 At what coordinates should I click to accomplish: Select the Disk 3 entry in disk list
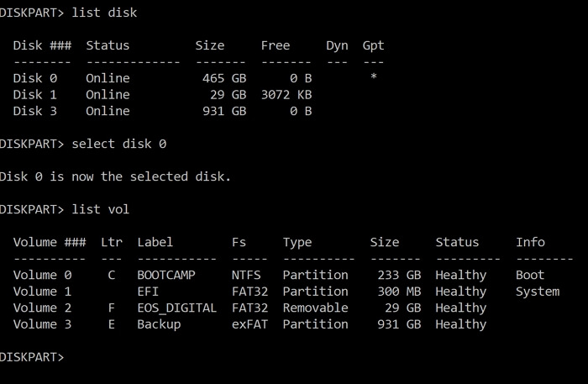pos(34,111)
